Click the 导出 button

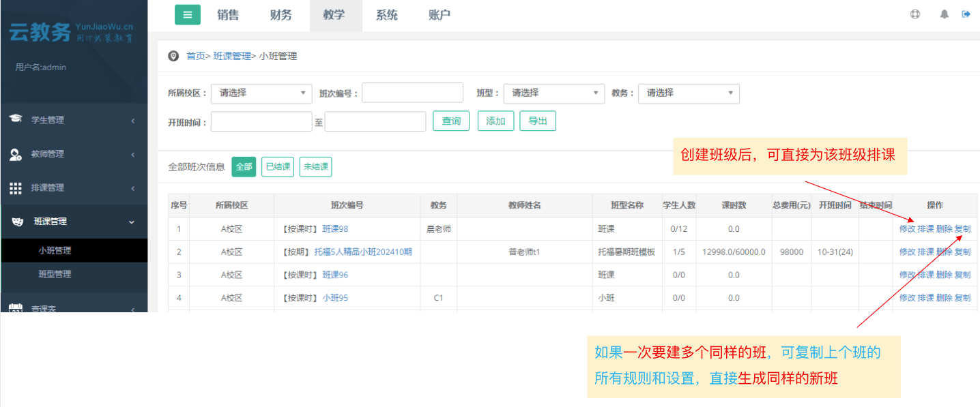538,121
